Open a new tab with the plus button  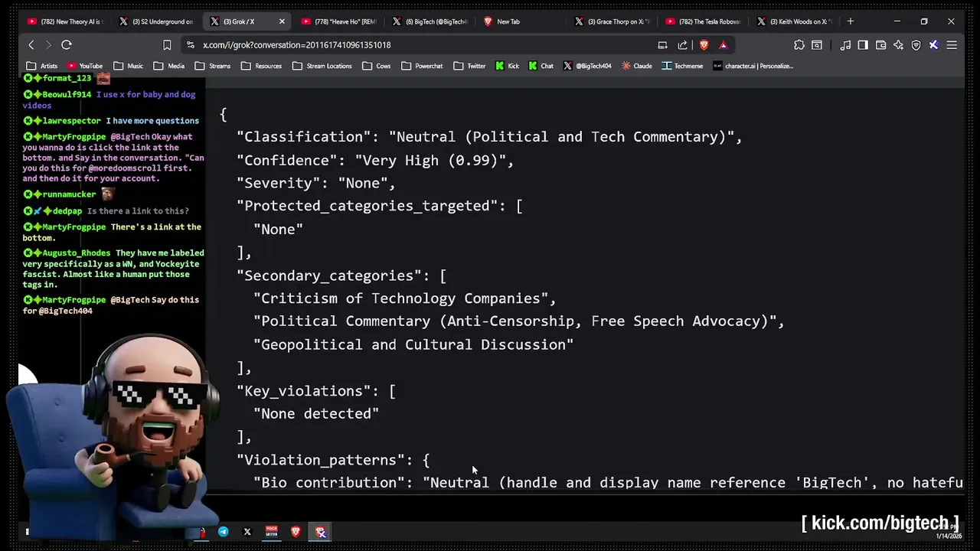850,21
